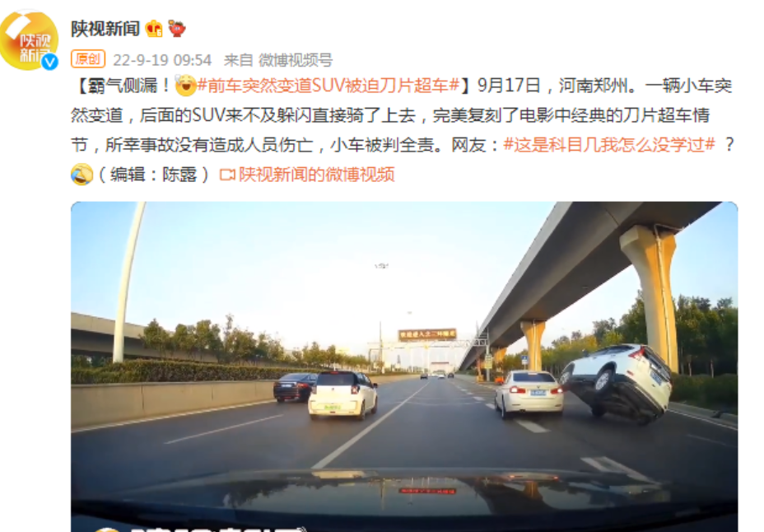The image size is (764, 532).
Task: Open the 陕视新闻 username link
Action: [105, 29]
